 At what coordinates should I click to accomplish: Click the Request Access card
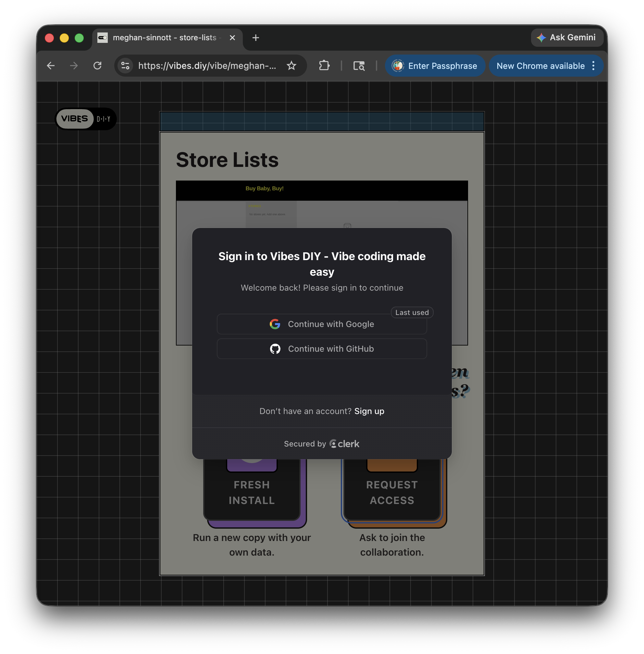[x=392, y=490]
